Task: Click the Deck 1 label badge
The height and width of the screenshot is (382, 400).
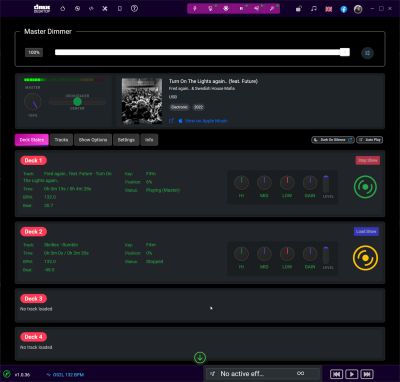Action: pyautogui.click(x=33, y=160)
